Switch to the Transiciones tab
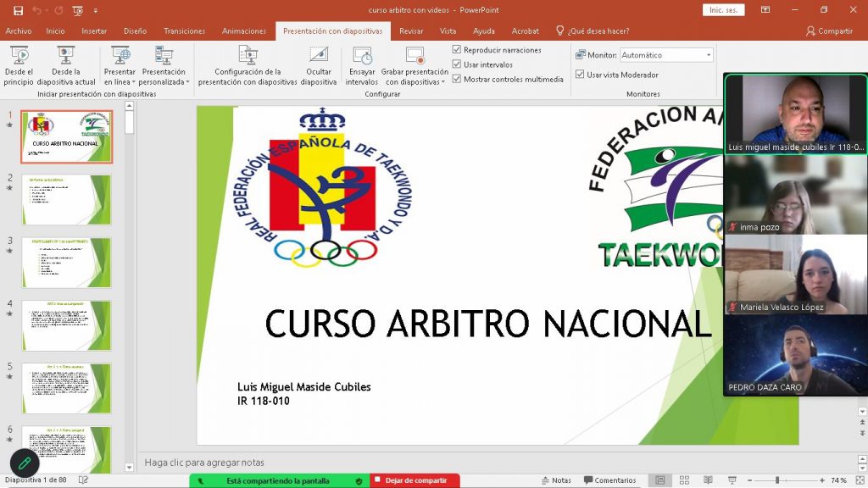The image size is (868, 488). pyautogui.click(x=184, y=31)
